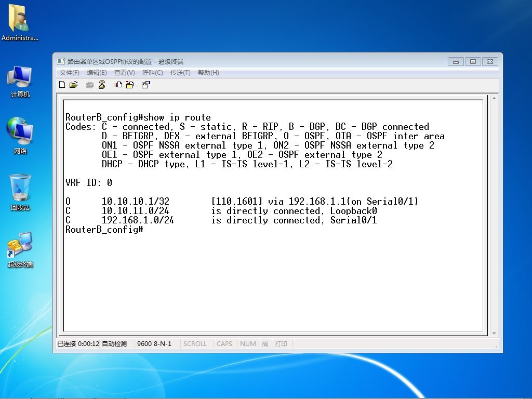Click the NUM status indicator
532x399 pixels.
248,344
